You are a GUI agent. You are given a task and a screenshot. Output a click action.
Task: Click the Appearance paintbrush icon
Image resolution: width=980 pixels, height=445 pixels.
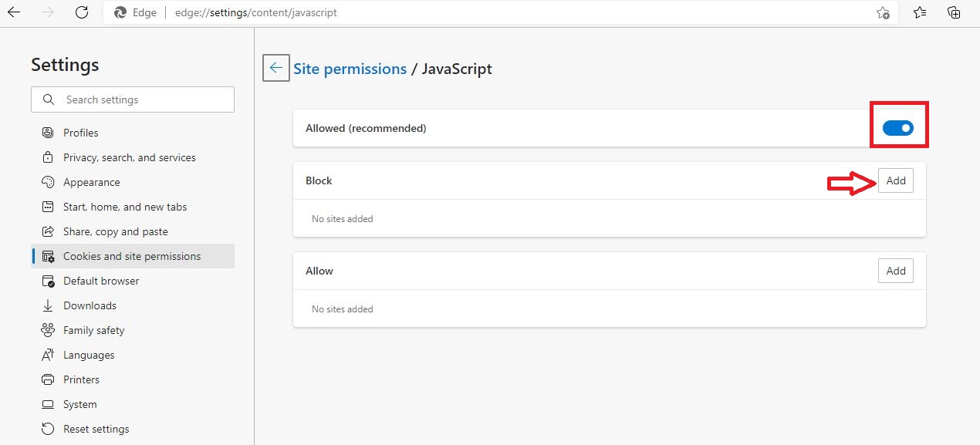click(x=49, y=181)
